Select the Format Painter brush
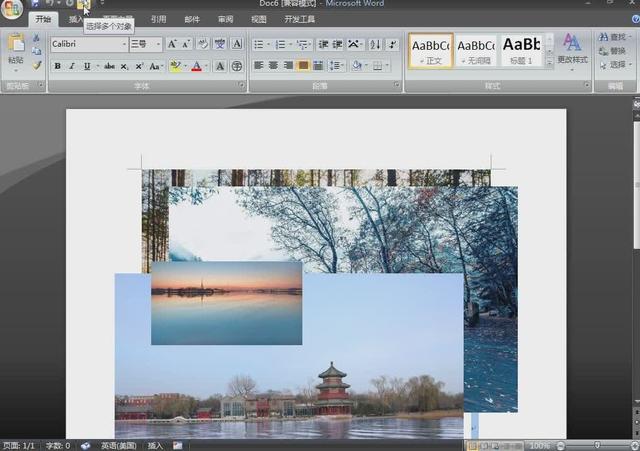This screenshot has height=451, width=640. pos(37,65)
